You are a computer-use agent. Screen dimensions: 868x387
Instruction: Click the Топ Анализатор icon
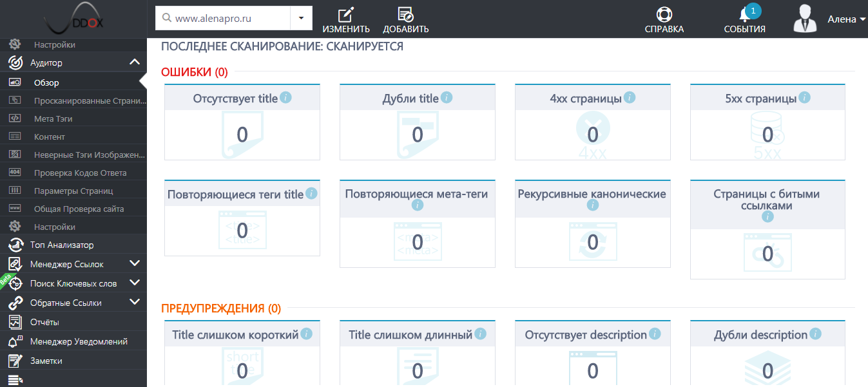point(16,245)
